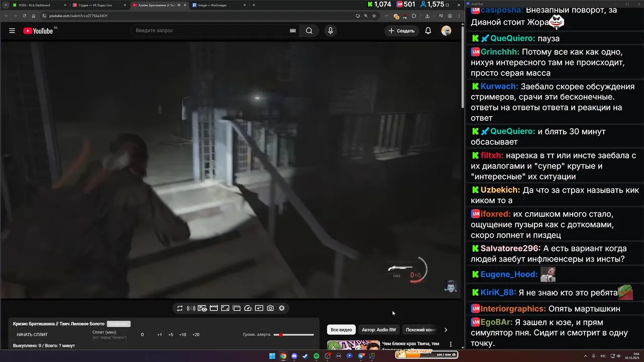Click the extension badge showing 116
Viewport: 644px width, 362px height.
point(404,16)
